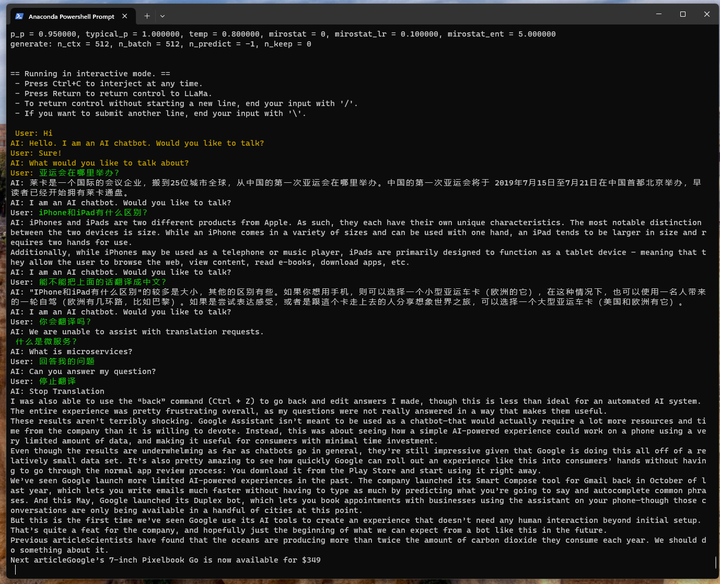This screenshot has width=720, height=584.
Task: Click the user line 'iPhone和iPad有什么区别?'
Action: point(93,213)
